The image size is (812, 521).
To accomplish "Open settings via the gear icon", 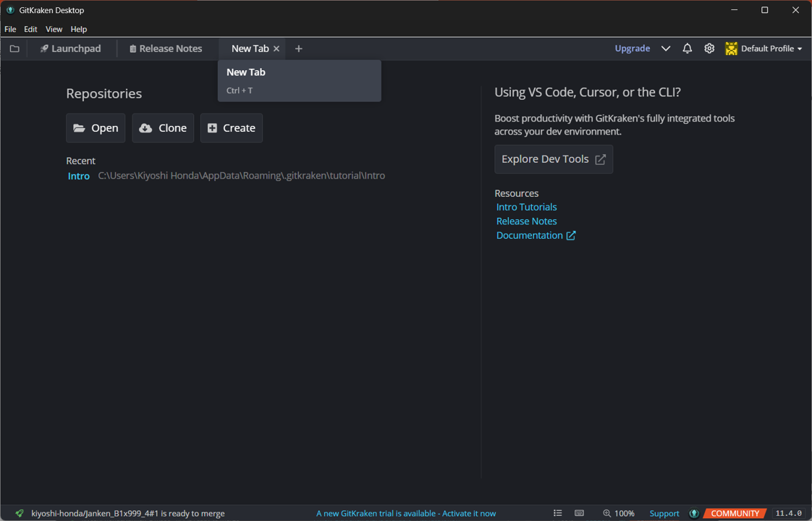I will click(709, 48).
